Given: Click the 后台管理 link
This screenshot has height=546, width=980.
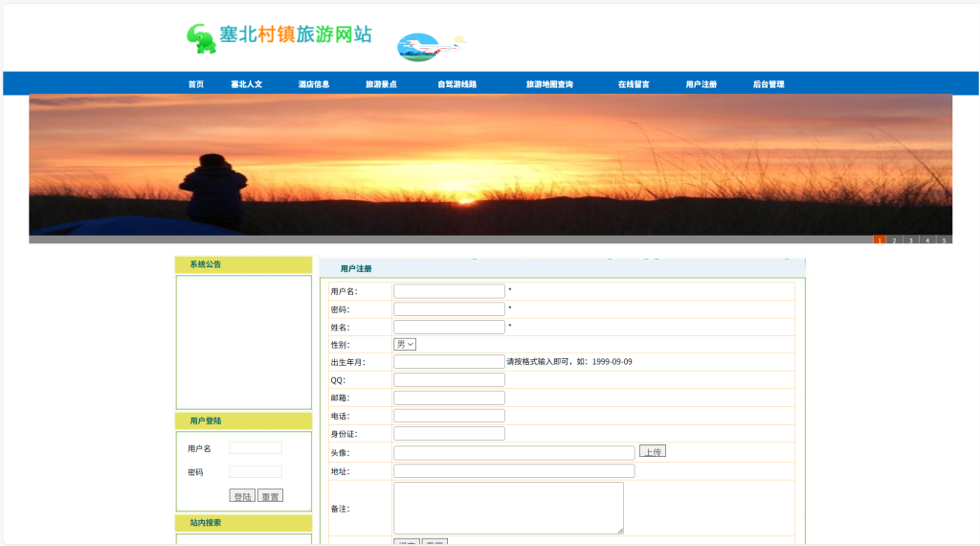Looking at the screenshot, I should tap(768, 84).
